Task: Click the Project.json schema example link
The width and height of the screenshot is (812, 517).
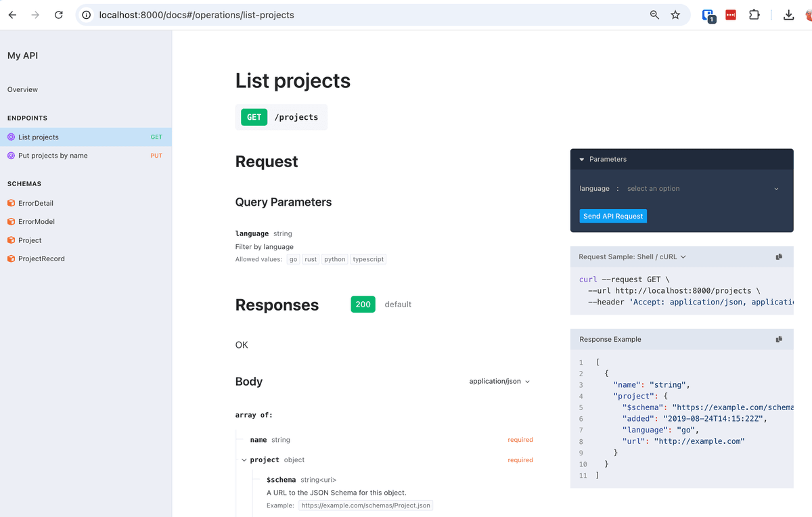Action: pyautogui.click(x=365, y=505)
